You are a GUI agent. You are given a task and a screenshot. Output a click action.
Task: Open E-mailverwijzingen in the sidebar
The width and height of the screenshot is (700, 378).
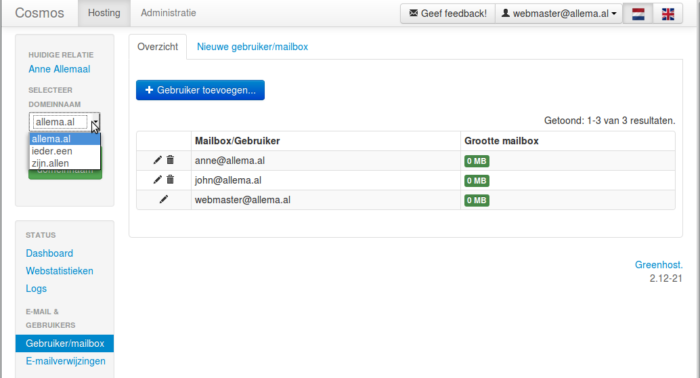coord(66,361)
